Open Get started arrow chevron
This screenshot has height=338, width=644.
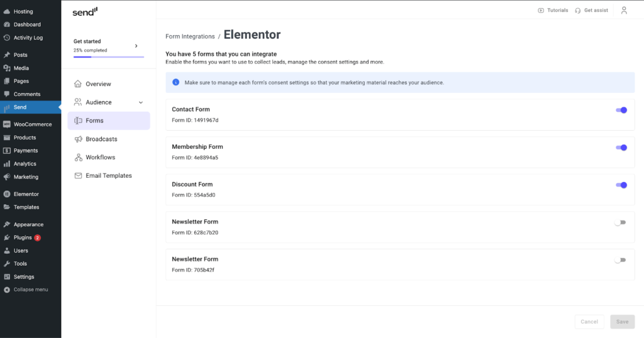coord(136,46)
